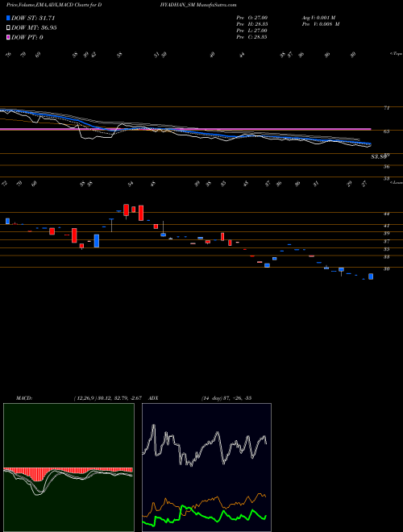Select the 'DOW MT: 36.95' legend label

click(34, 28)
